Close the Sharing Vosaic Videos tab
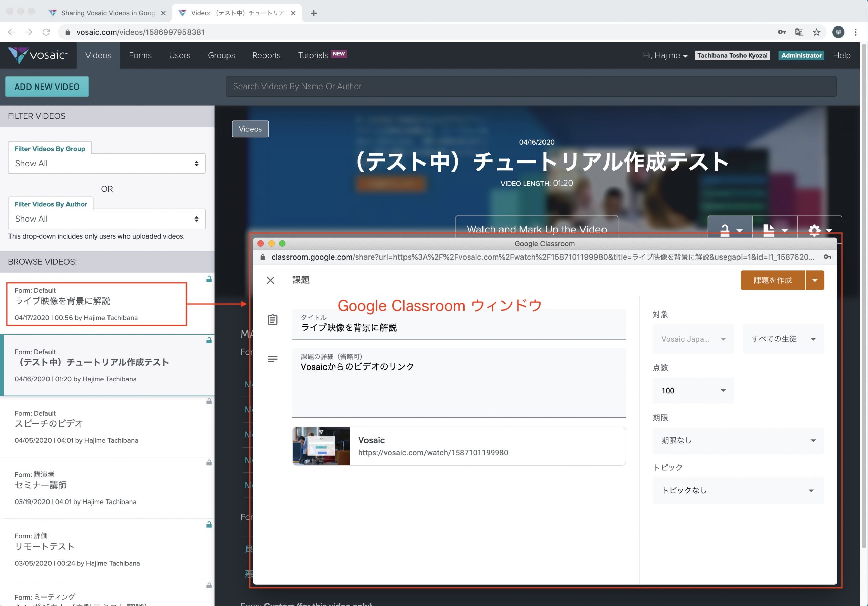Screen dimensions: 868x606 [x=163, y=13]
